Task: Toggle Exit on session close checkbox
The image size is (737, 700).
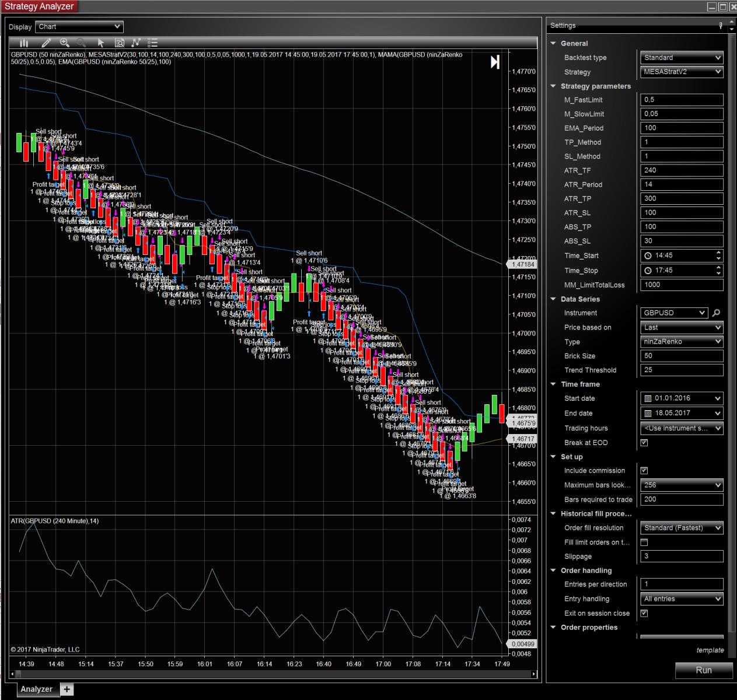Action: 644,613
